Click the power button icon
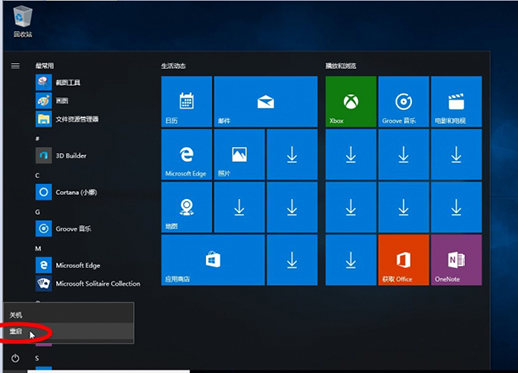Viewport: 518px width, 373px height. (15, 358)
